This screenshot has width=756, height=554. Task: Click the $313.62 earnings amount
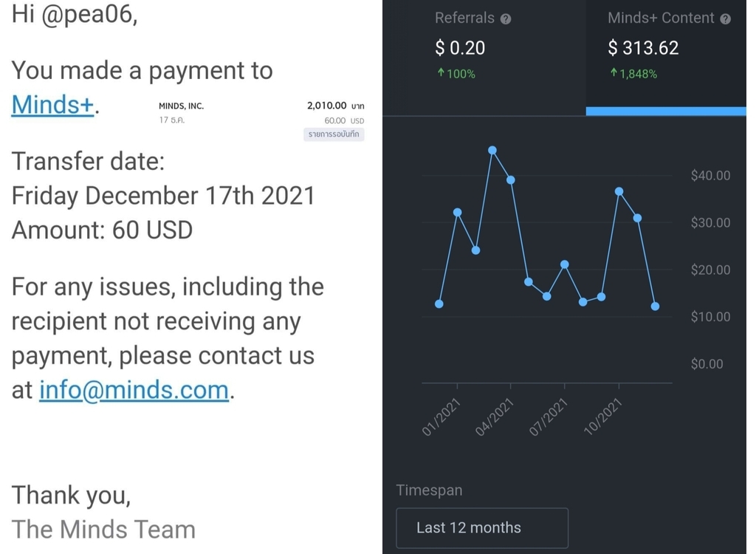pos(643,48)
